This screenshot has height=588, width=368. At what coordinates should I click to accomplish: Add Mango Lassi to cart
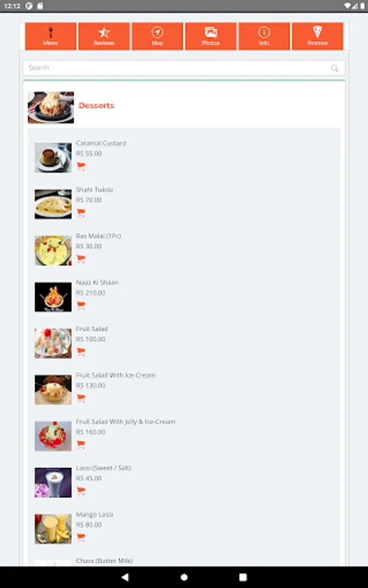[x=81, y=537]
